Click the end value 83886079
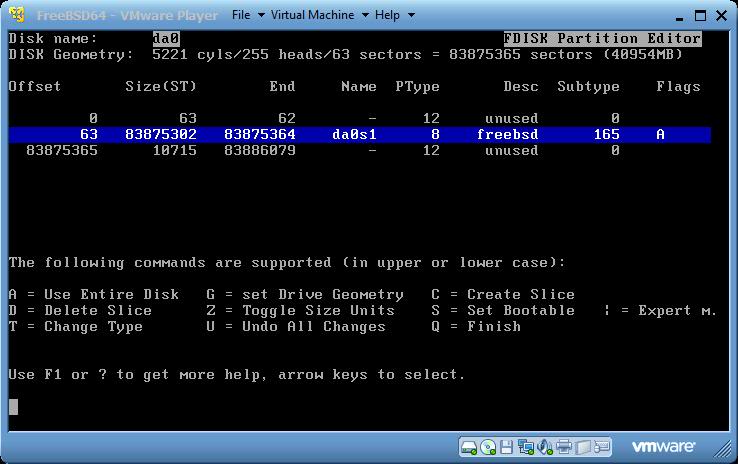738x464 pixels. 260,151
